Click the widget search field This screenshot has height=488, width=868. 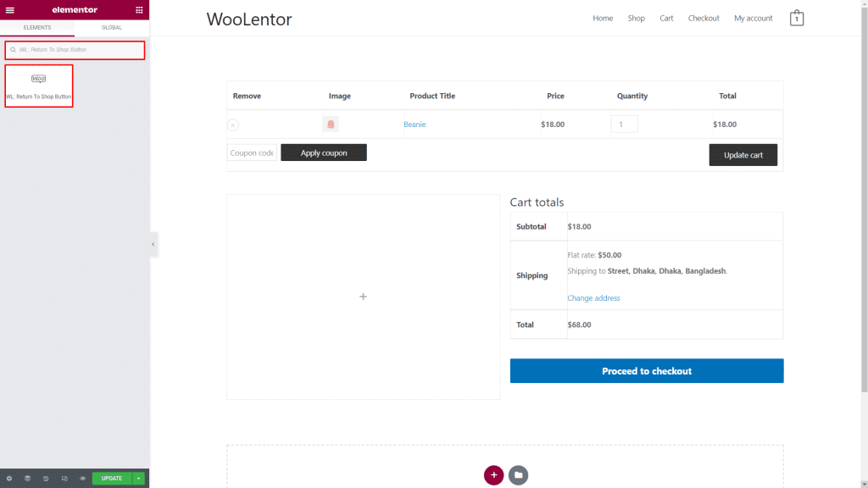(x=75, y=50)
